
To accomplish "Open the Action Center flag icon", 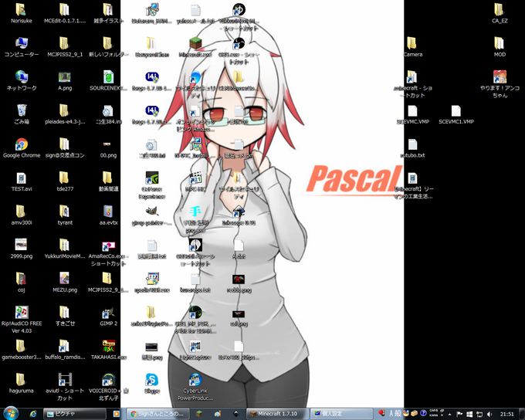I will pyautogui.click(x=459, y=415).
